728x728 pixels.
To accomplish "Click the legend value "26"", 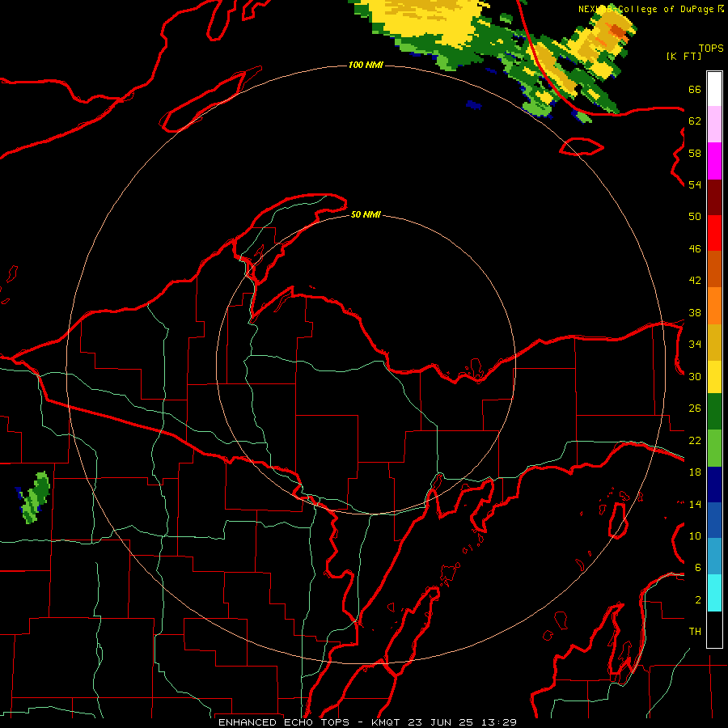I will click(695, 408).
